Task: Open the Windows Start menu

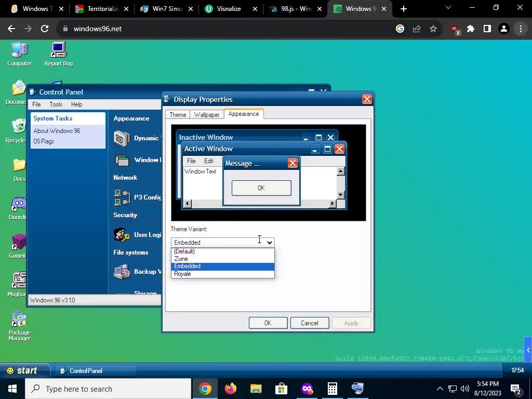Action: pos(12,389)
